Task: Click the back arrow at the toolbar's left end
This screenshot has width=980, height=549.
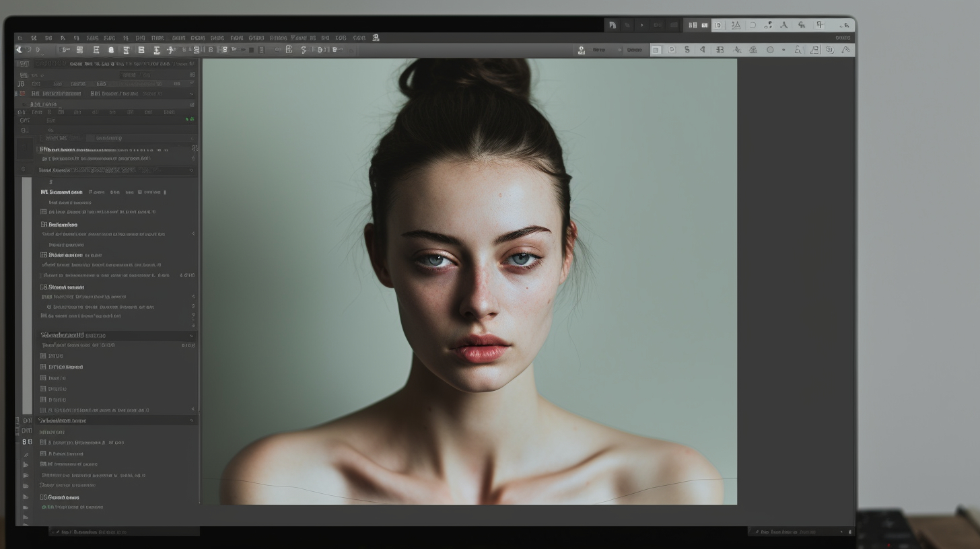Action: 19,50
